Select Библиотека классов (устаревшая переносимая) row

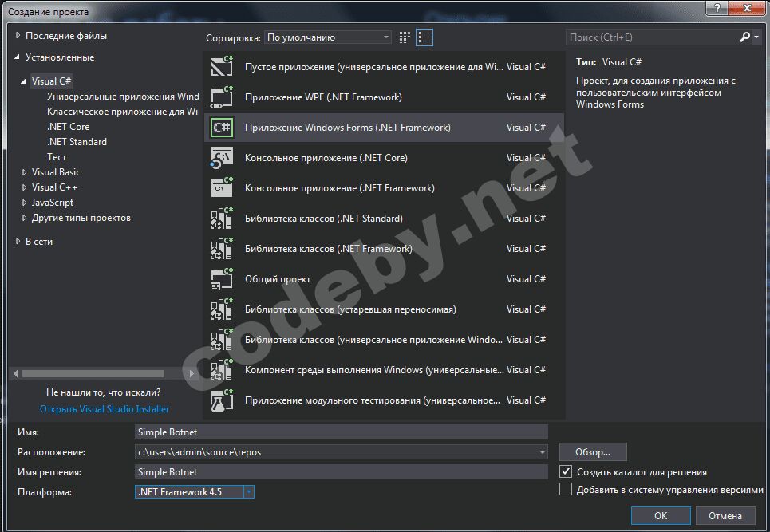384,309
